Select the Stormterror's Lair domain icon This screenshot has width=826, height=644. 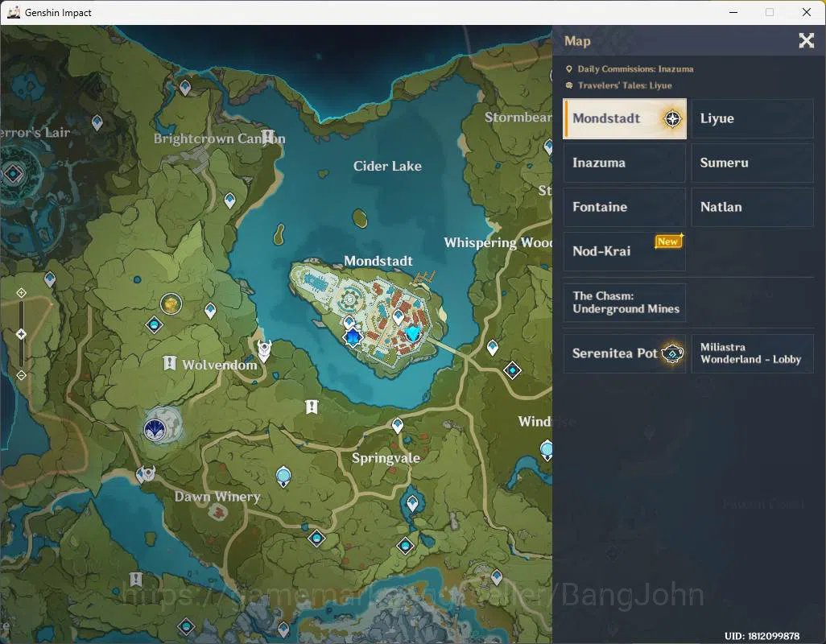tap(11, 173)
